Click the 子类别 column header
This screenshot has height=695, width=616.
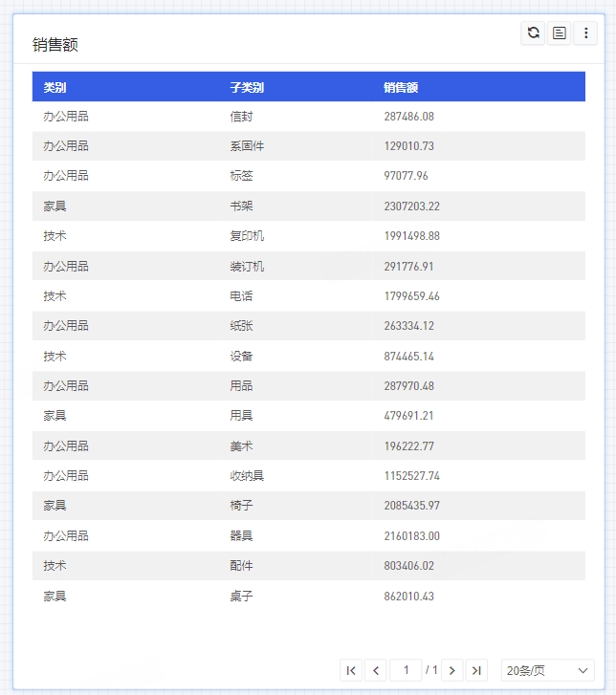click(x=247, y=87)
